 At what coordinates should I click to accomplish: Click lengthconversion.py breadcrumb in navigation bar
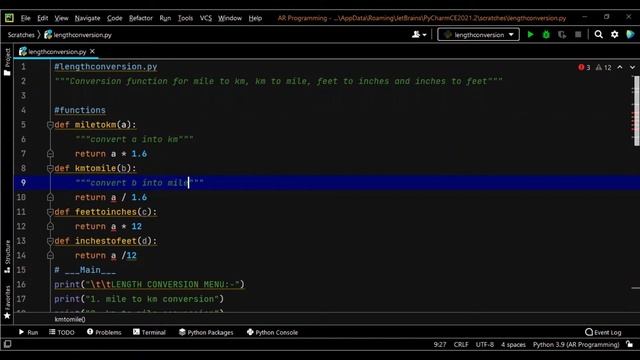coord(78,35)
